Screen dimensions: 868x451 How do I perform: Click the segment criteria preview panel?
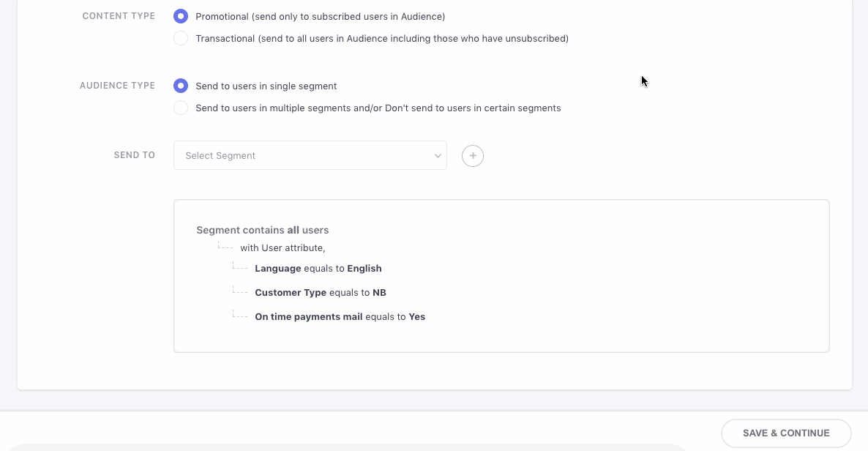(x=501, y=275)
